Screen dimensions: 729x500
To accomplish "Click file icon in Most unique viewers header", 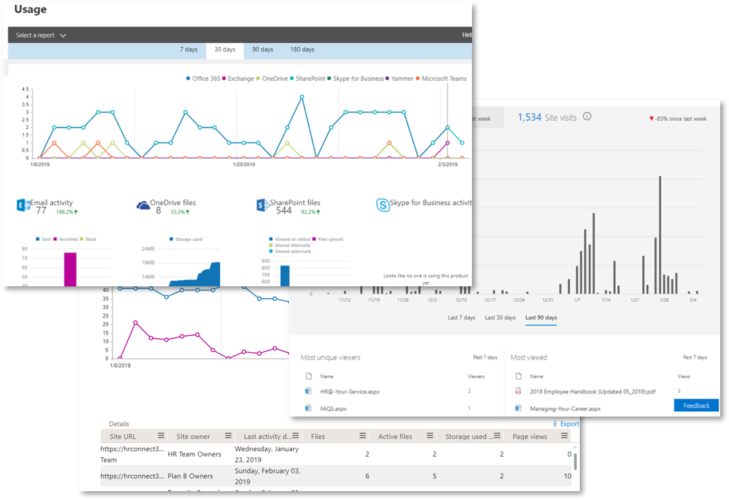I will (308, 376).
